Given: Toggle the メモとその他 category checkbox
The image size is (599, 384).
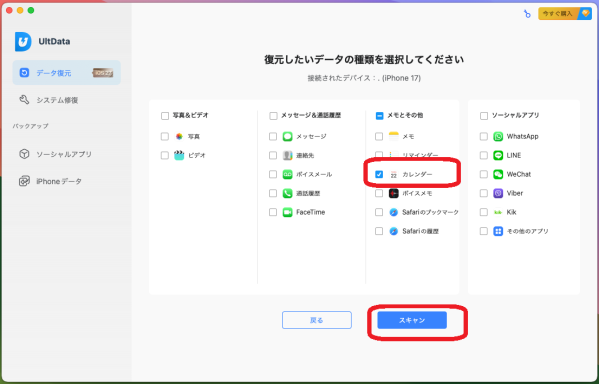Looking at the screenshot, I should coord(379,116).
